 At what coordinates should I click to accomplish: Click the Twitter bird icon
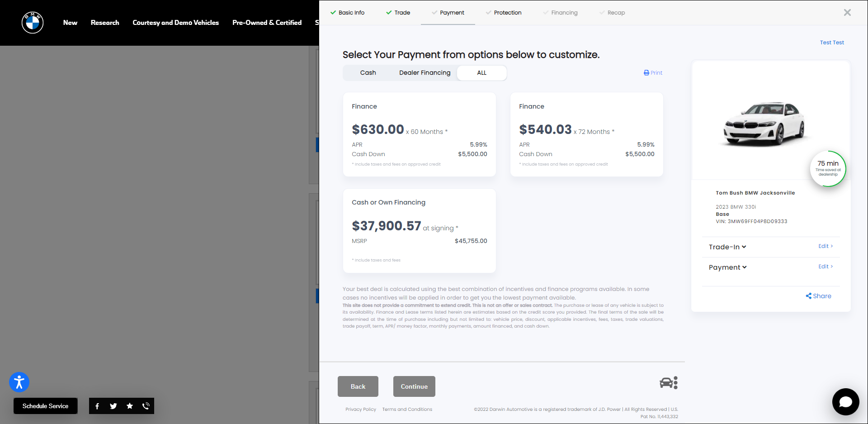point(113,406)
